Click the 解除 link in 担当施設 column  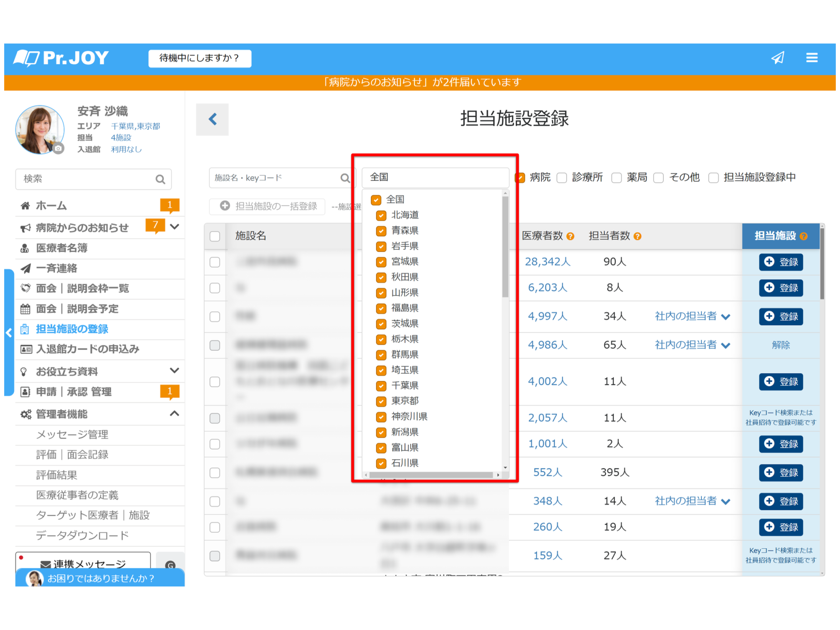pos(780,345)
